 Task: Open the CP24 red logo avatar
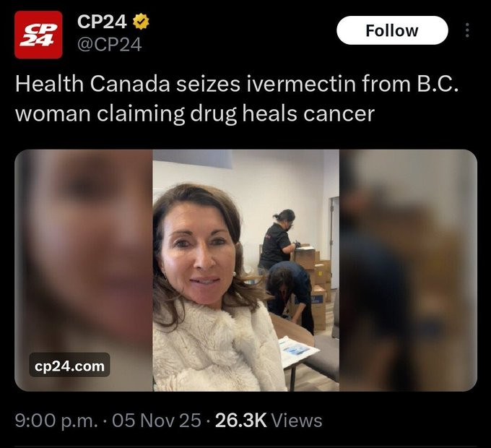38,35
